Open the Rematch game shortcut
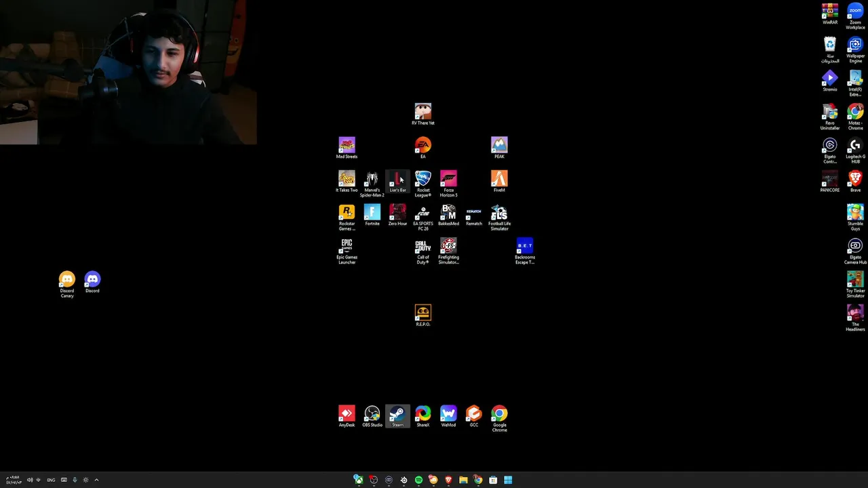Screen dimensions: 868x488 [474, 216]
